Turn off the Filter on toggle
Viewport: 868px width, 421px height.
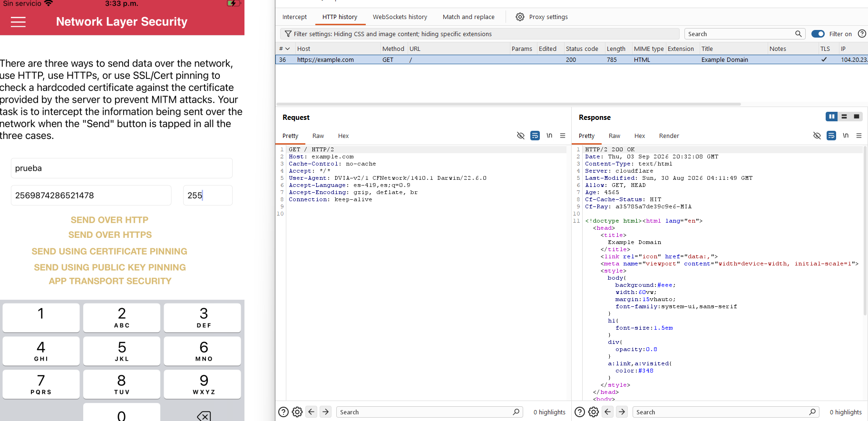[818, 34]
